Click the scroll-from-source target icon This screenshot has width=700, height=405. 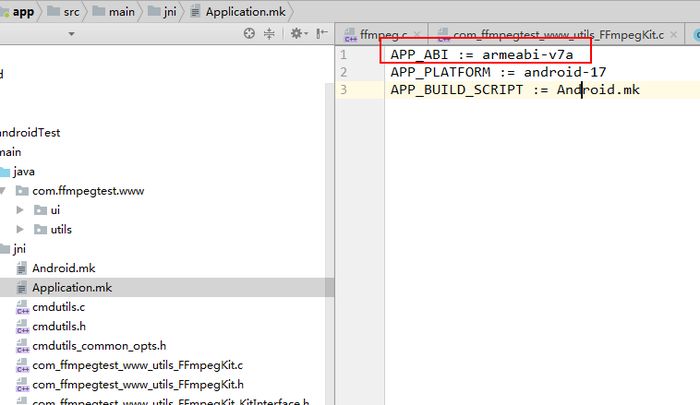(x=250, y=33)
